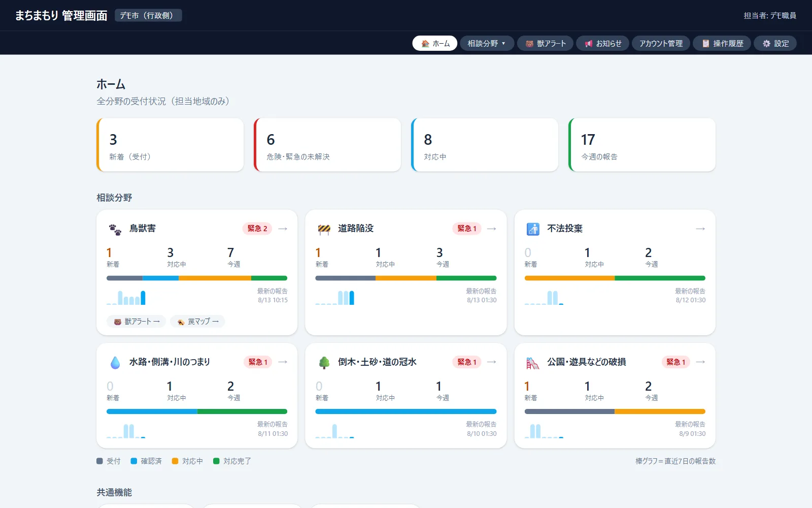
Task: Open 操作履歴 log page
Action: tap(722, 43)
